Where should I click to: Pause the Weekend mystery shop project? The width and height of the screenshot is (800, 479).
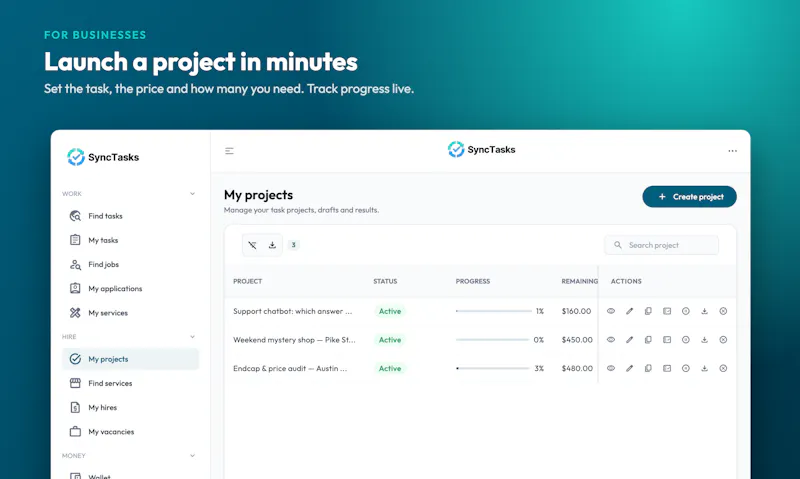686,340
